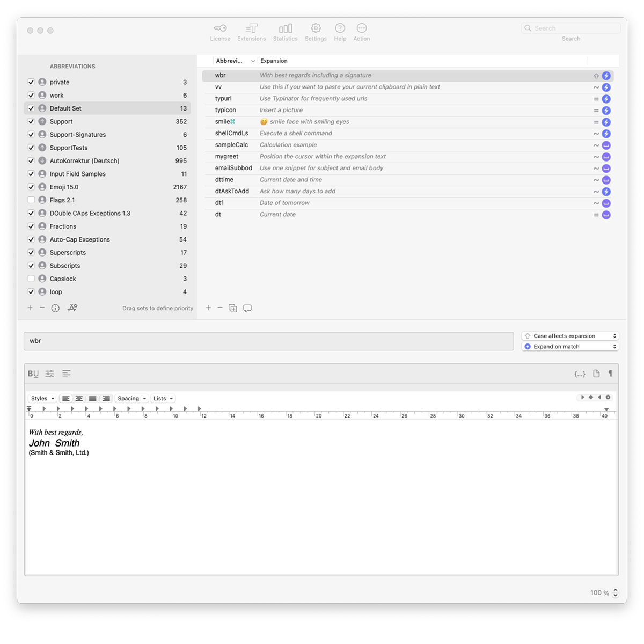644x644 pixels.
Task: Select the dtAskToAdd abbreviation row
Action: click(408, 192)
